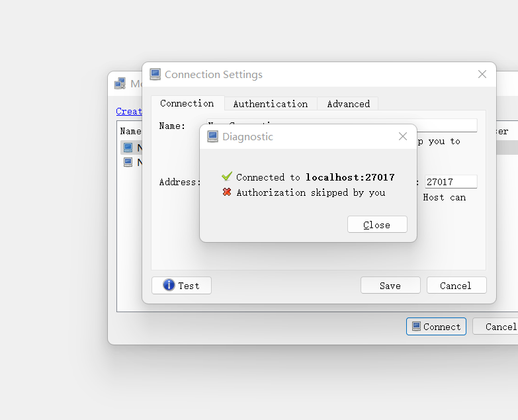Focus the port field showing 27017
Screen dimensions: 518x420
pyautogui.click(x=450, y=181)
